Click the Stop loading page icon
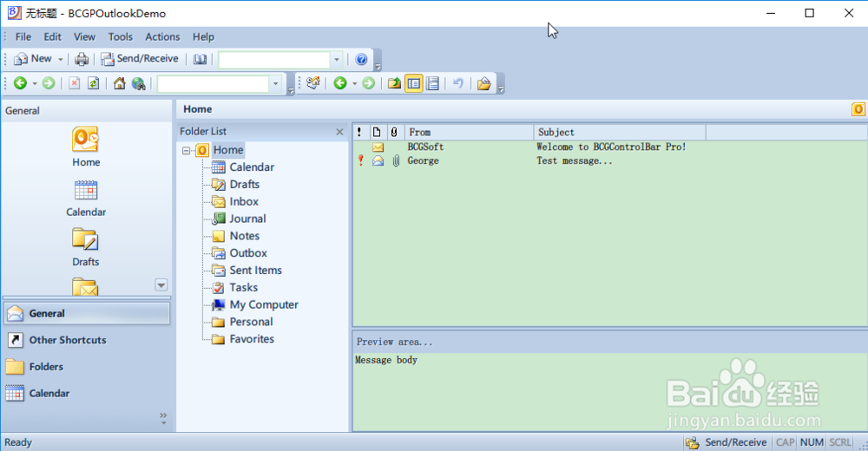 point(74,83)
